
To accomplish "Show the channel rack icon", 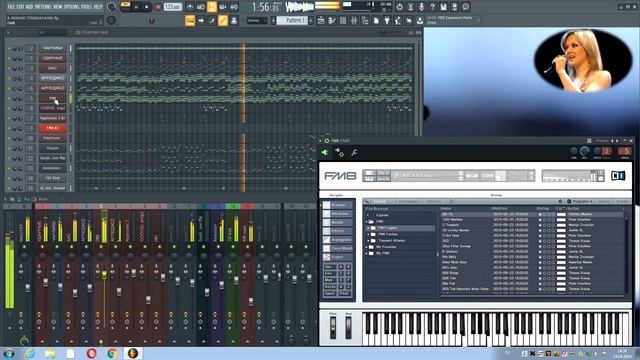I will coord(343,20).
